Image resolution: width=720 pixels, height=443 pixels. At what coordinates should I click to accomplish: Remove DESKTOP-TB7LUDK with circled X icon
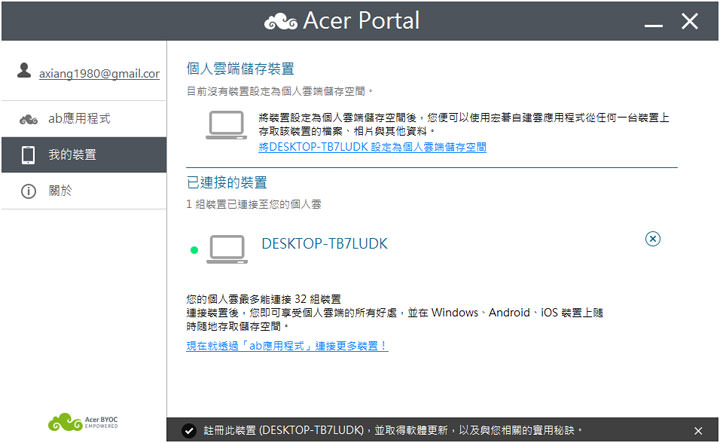(652, 239)
